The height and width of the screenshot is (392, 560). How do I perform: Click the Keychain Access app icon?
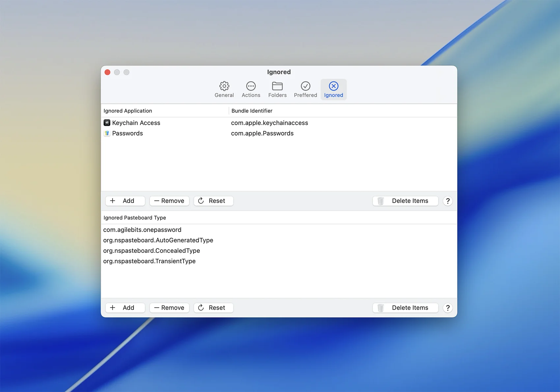pyautogui.click(x=107, y=123)
